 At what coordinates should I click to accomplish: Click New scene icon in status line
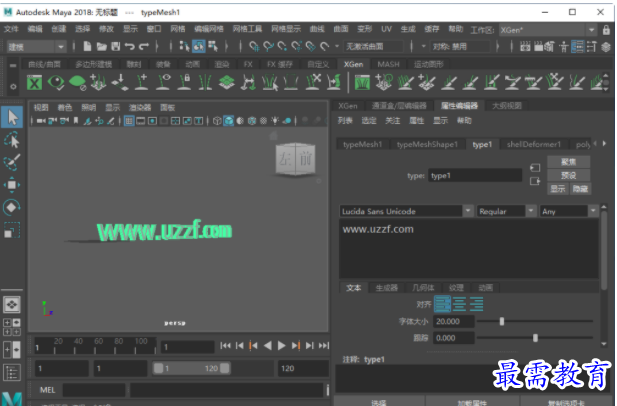point(87,46)
